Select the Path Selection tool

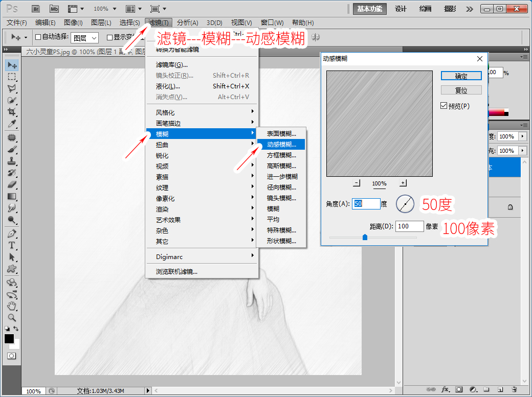[x=12, y=258]
